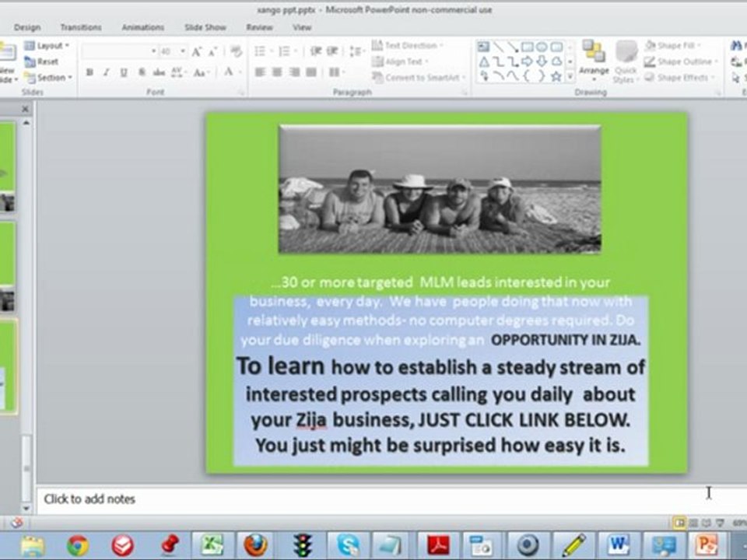The image size is (747, 560).
Task: Select the Arrow line shape
Action: [x=513, y=47]
